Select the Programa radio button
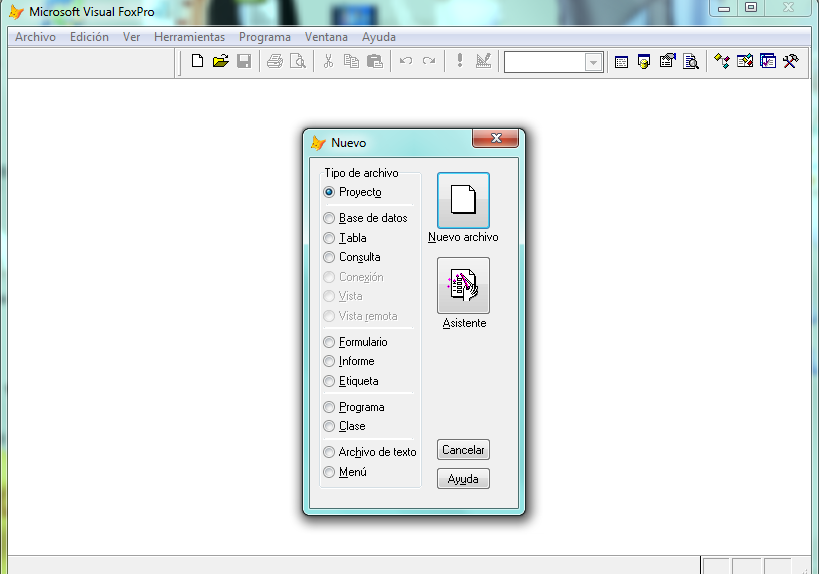Viewport: 819px width, 574px height. point(329,407)
